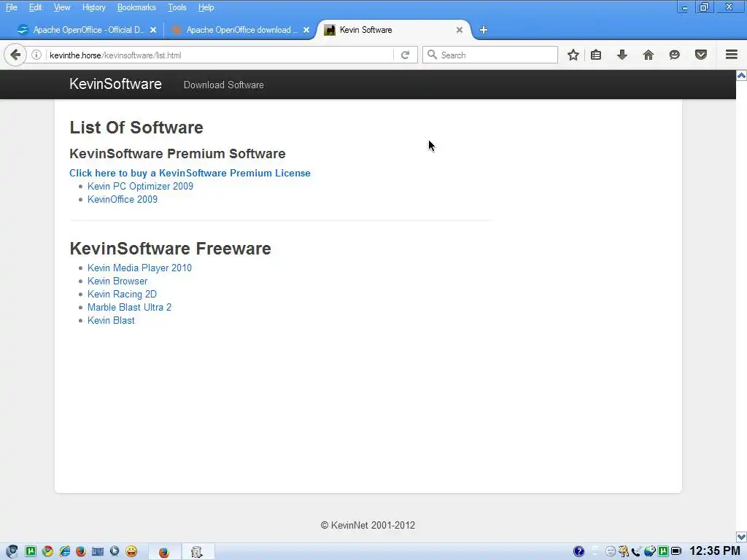This screenshot has height=560, width=747.
Task: Show bookmarks list icon in toolbar
Action: click(596, 55)
